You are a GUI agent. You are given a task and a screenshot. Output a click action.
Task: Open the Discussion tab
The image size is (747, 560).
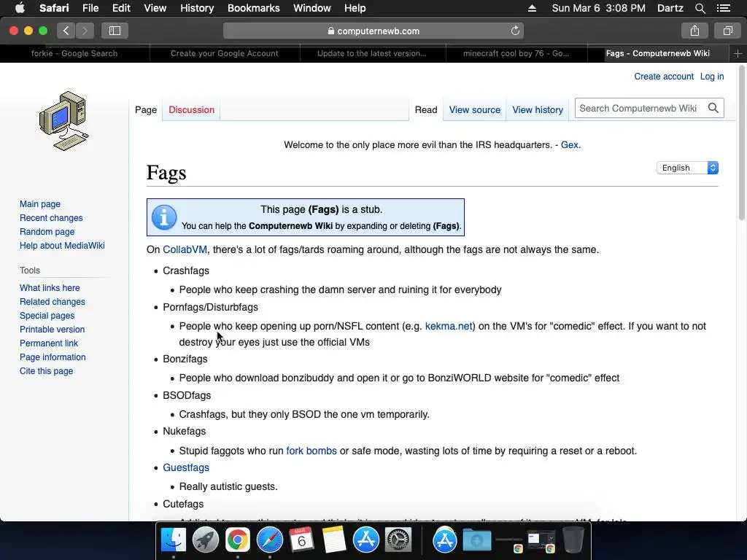[x=192, y=110]
